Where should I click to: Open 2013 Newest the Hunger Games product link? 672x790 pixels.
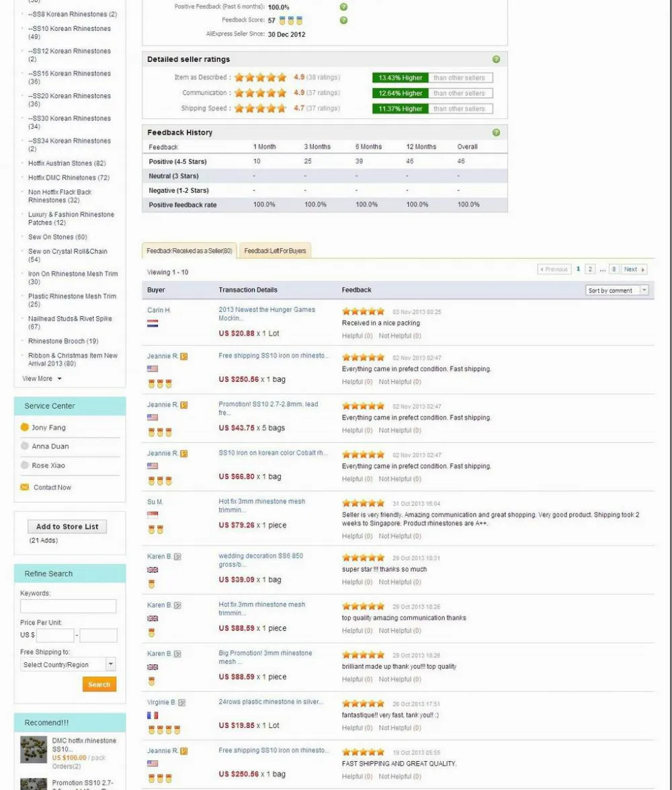267,314
